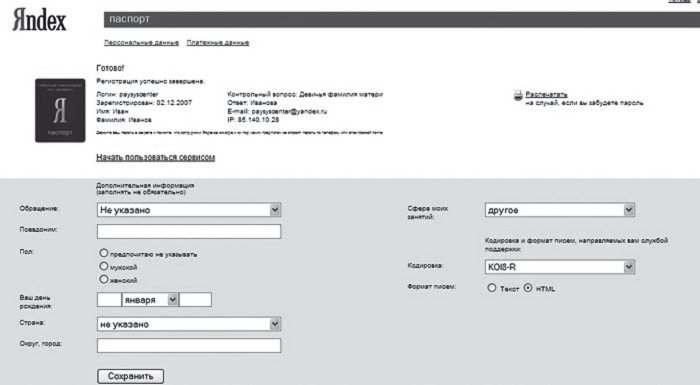Select the мужской gender radio button

104,266
